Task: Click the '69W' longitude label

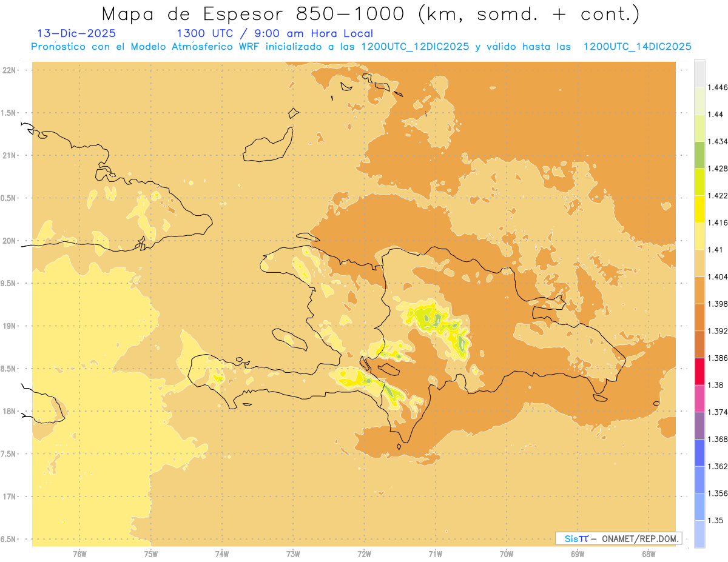Action: click(578, 554)
